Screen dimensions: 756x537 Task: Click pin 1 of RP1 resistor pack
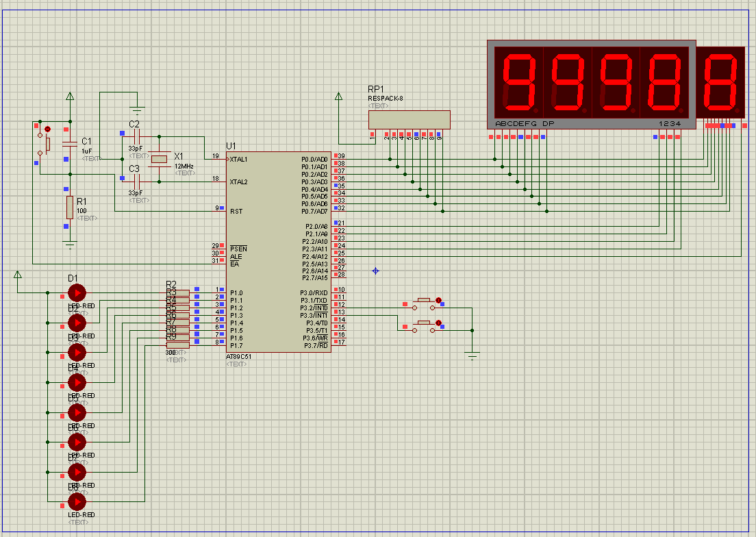click(x=373, y=136)
